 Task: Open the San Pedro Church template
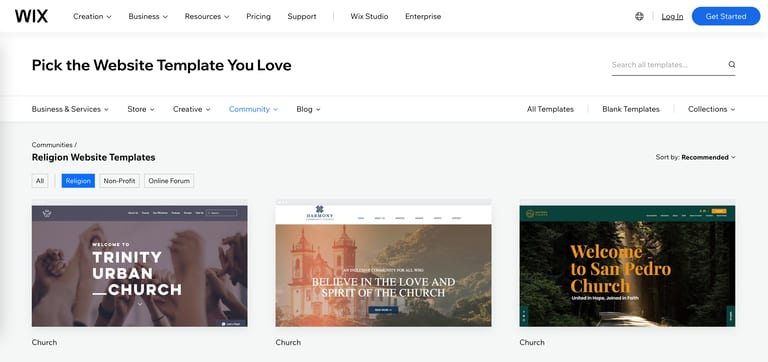pyautogui.click(x=627, y=266)
